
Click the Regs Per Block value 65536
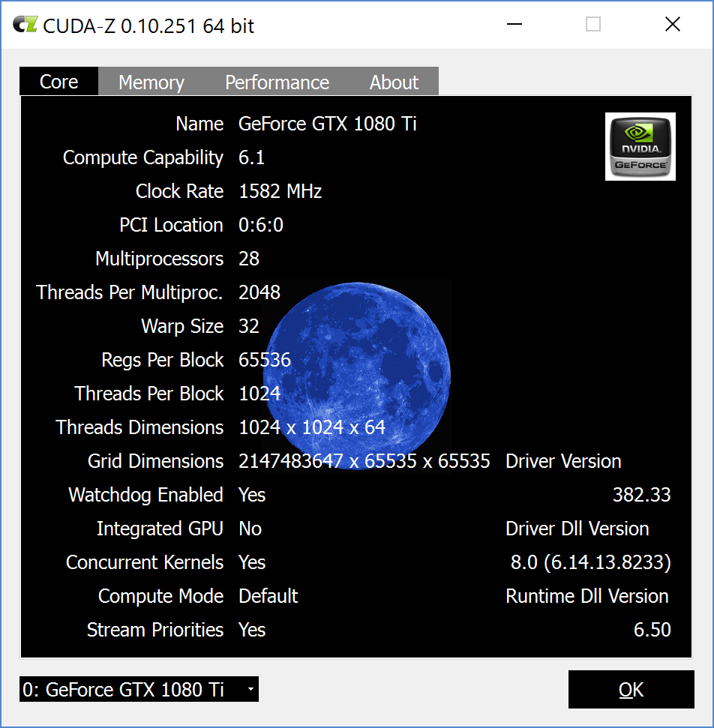pos(265,360)
